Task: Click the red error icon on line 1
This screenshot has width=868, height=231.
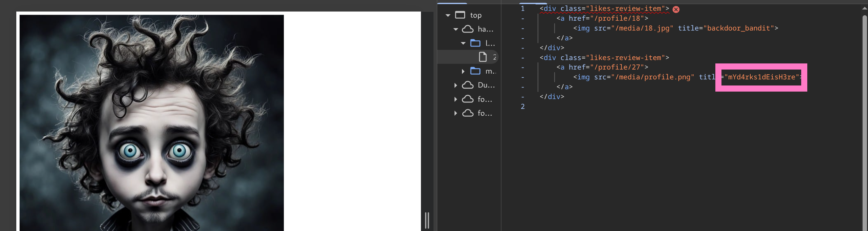Action: [x=676, y=9]
